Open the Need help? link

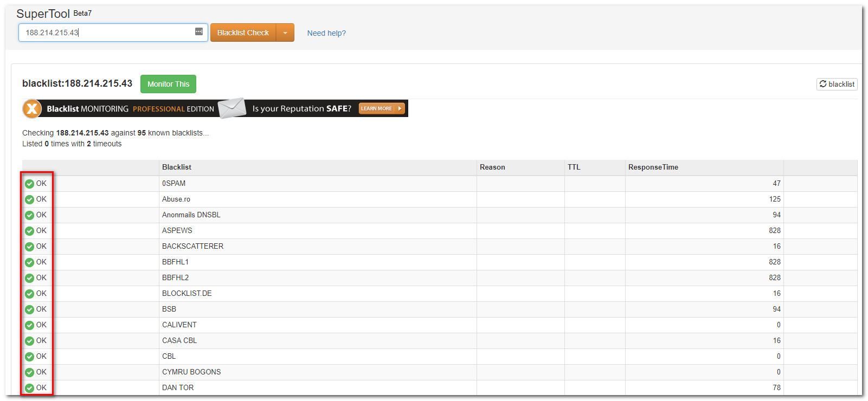326,33
